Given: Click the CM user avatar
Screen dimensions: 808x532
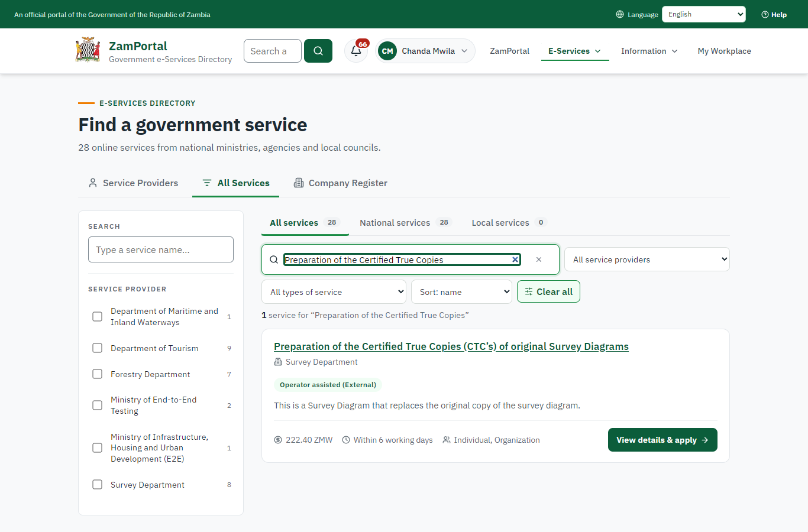Looking at the screenshot, I should (x=387, y=51).
